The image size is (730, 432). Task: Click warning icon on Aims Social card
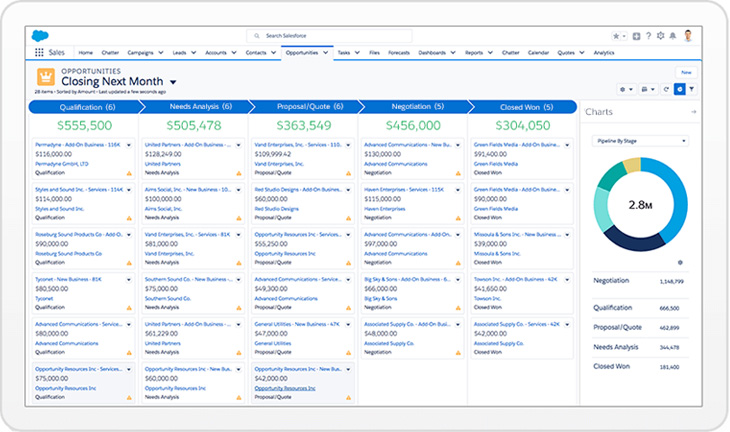point(239,218)
